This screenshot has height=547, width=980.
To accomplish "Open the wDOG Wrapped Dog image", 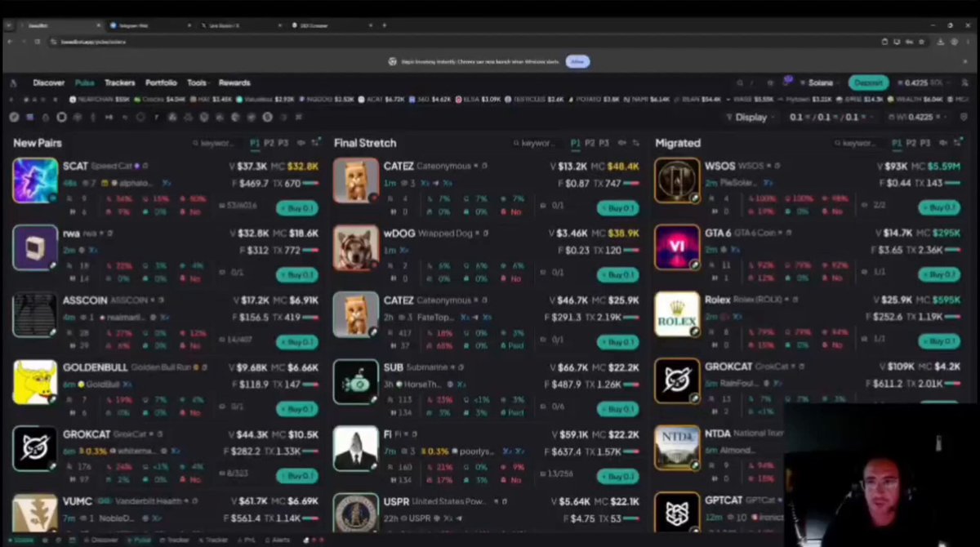I will (356, 247).
